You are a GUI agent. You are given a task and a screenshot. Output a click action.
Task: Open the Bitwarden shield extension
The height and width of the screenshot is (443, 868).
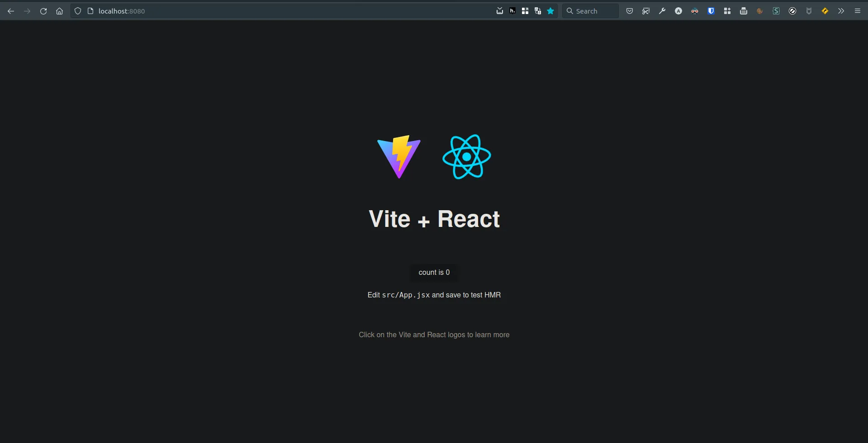pyautogui.click(x=711, y=11)
